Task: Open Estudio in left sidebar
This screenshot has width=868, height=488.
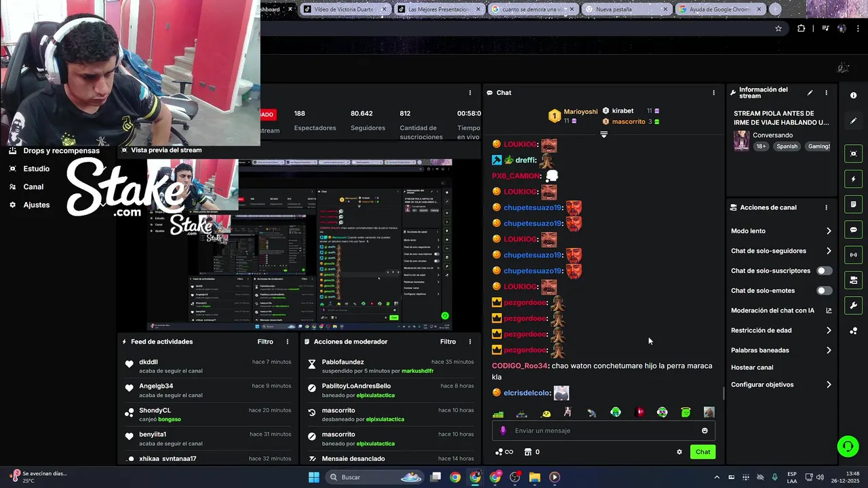Action: coord(36,169)
